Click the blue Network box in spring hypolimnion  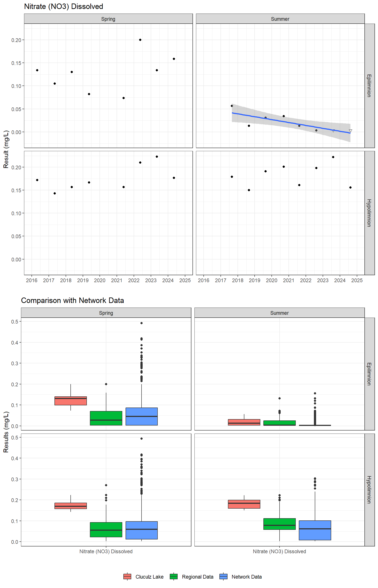142,530
